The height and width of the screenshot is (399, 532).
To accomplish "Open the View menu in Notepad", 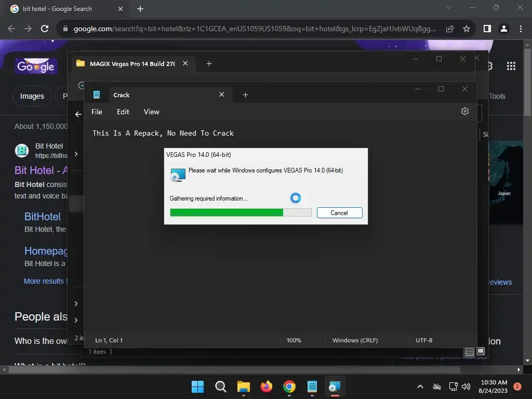I will (151, 112).
